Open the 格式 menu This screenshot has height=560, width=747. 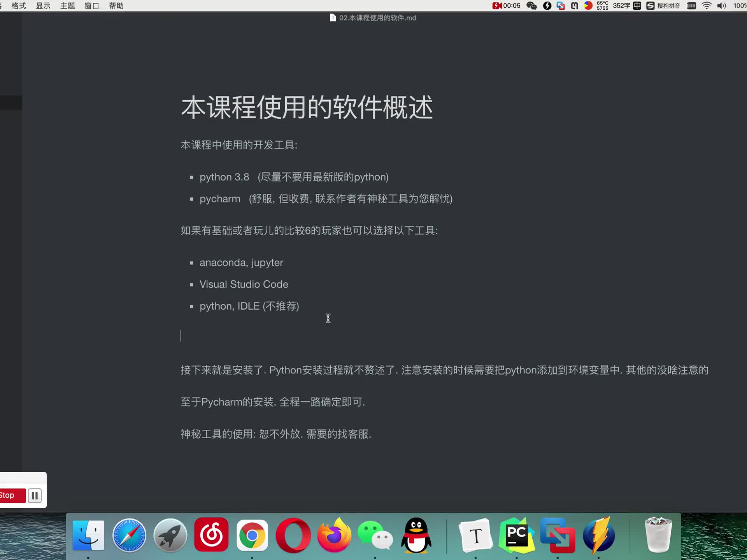(19, 6)
